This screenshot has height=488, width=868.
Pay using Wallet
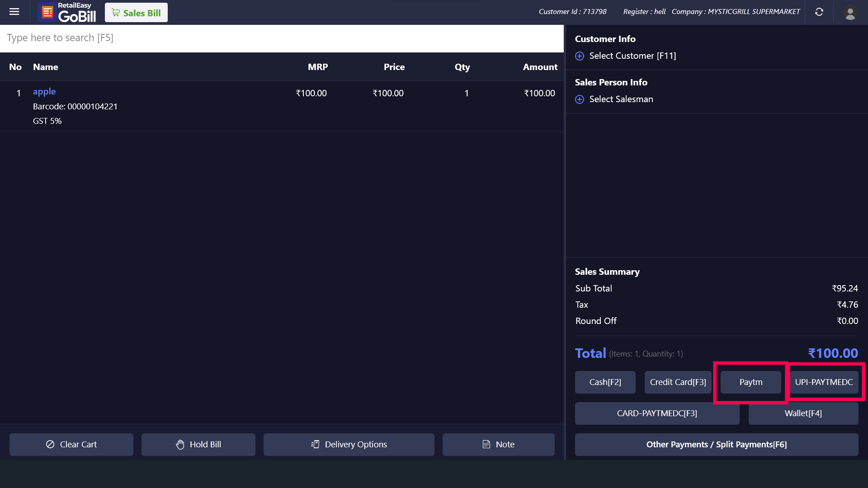pyautogui.click(x=803, y=413)
